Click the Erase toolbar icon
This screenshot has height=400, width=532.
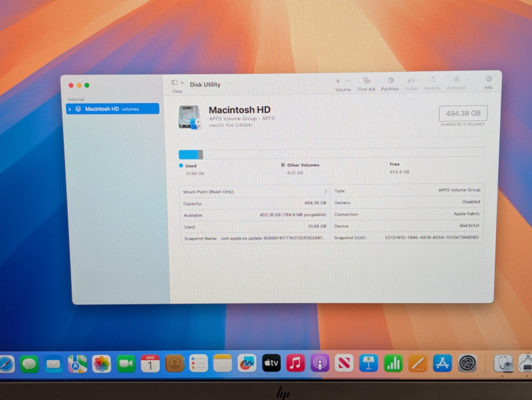point(411,80)
